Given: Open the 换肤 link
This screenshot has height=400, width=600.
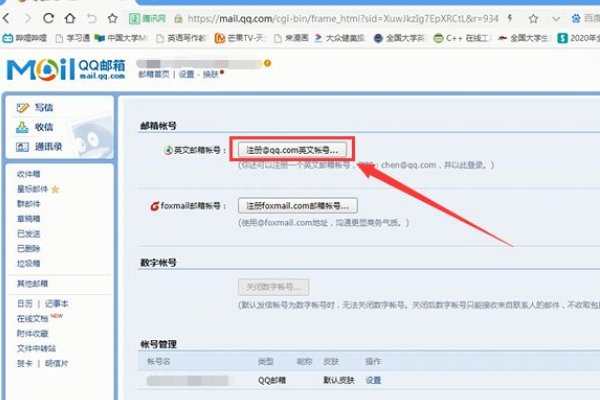Looking at the screenshot, I should point(210,74).
